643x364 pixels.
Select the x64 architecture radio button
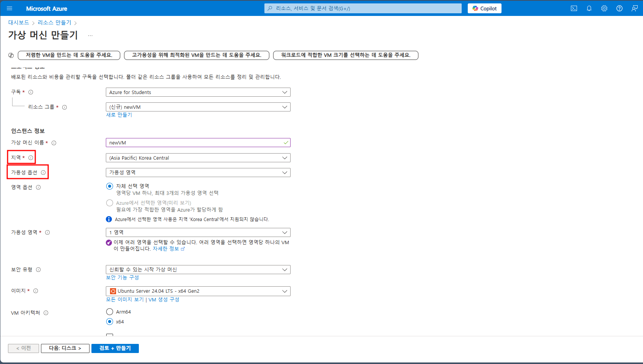click(110, 322)
